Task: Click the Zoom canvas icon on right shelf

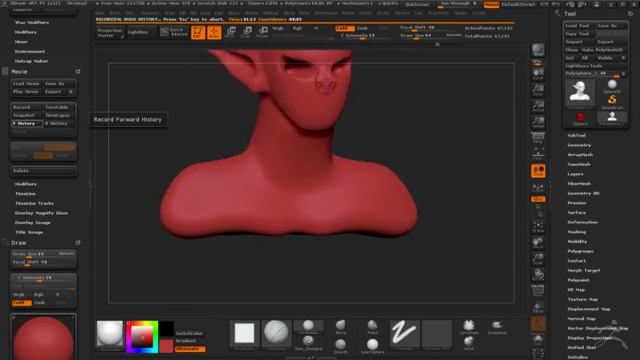Action: coord(538,90)
